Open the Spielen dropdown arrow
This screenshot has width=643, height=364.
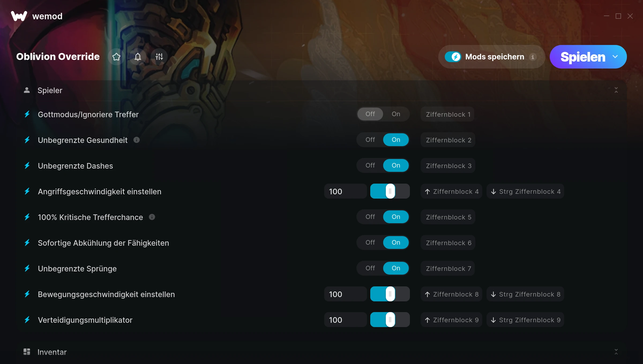pyautogui.click(x=615, y=57)
